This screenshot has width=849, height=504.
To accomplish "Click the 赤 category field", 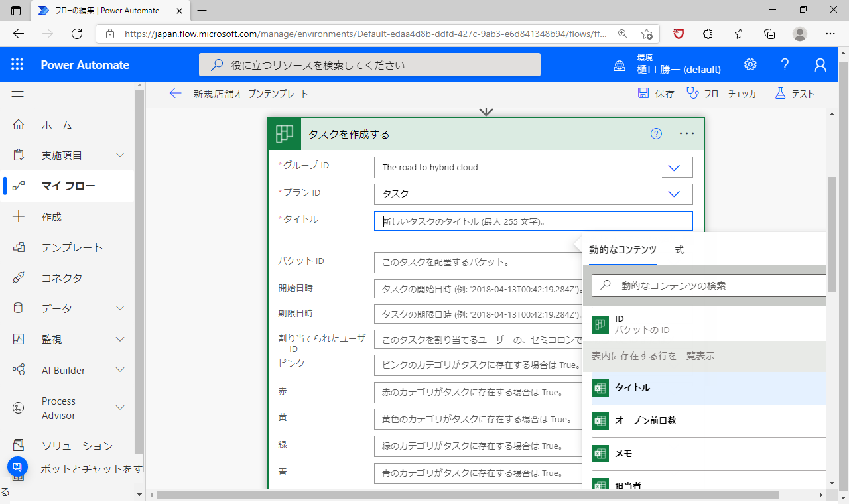I will [x=478, y=393].
